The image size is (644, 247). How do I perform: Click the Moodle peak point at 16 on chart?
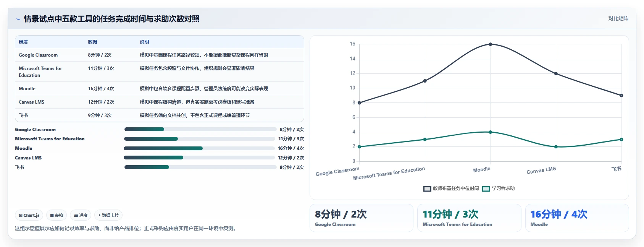coord(491,44)
